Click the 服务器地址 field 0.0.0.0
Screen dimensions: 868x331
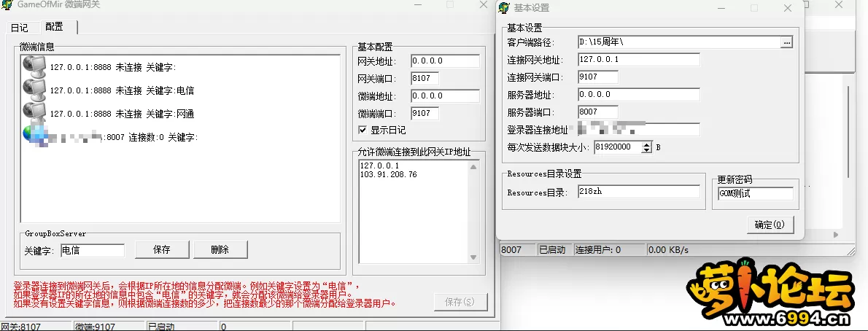coord(639,95)
